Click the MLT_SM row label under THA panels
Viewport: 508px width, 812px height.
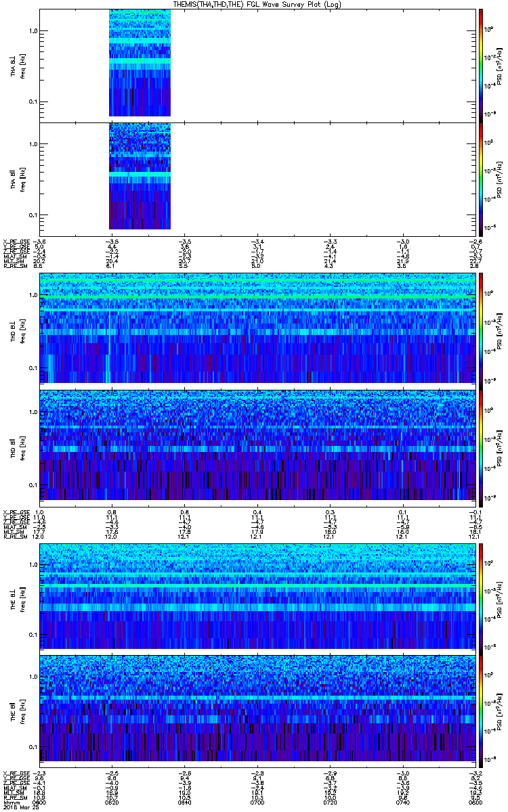[x=14, y=262]
